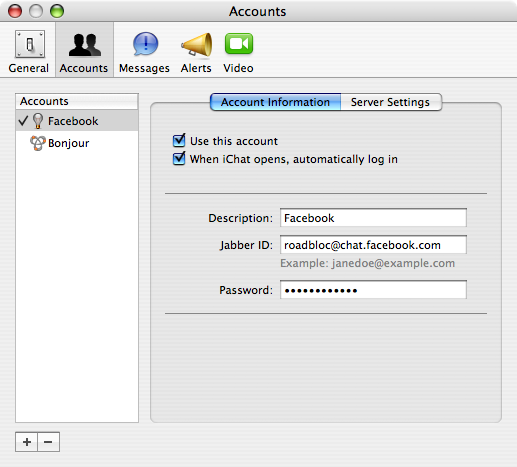Click the Accounts list column header
The height and width of the screenshot is (467, 517).
coord(77,101)
